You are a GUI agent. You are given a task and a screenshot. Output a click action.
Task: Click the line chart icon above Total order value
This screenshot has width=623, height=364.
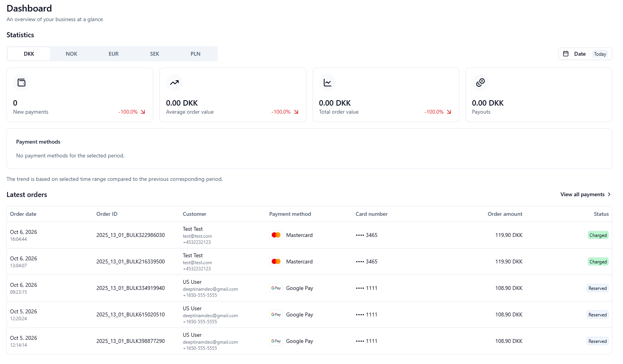(328, 83)
